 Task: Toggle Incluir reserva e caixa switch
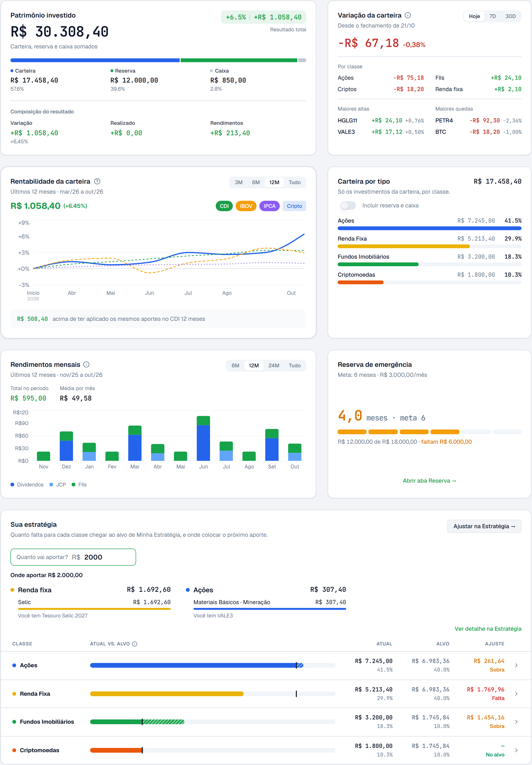point(348,205)
